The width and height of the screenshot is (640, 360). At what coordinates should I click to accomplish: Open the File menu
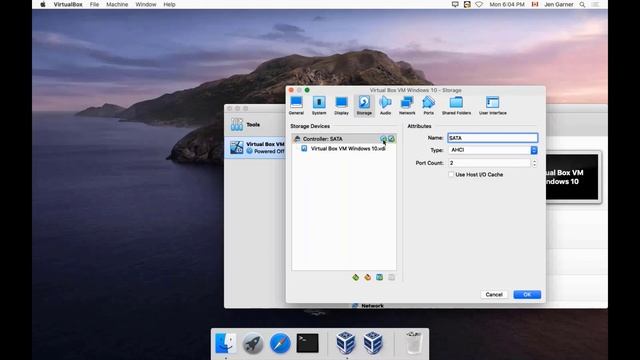pyautogui.click(x=94, y=4)
